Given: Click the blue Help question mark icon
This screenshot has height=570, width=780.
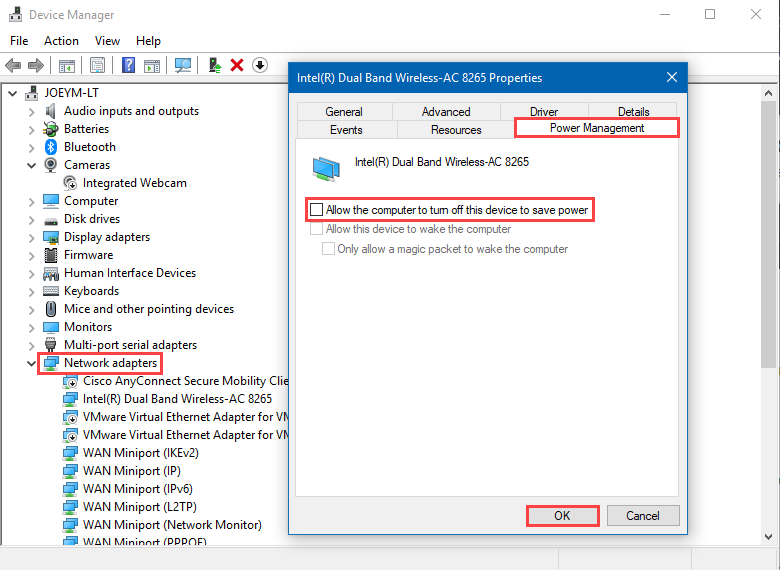Looking at the screenshot, I should pos(128,65).
